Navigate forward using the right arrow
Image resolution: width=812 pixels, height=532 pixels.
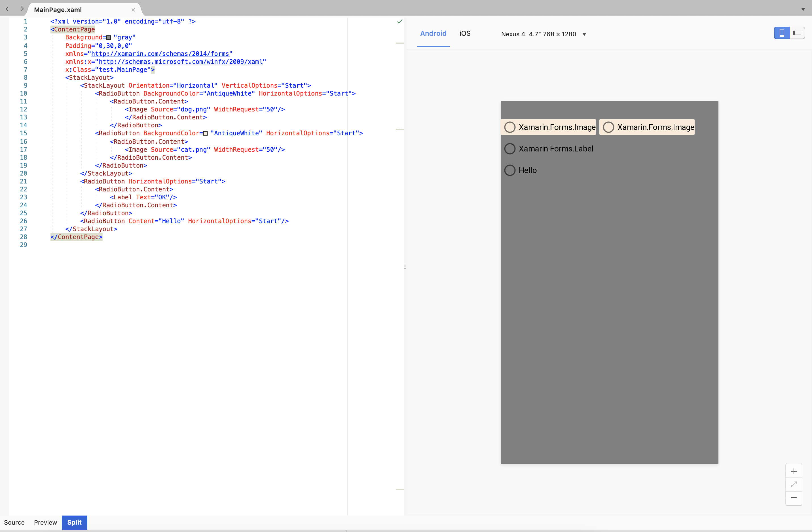[22, 9]
